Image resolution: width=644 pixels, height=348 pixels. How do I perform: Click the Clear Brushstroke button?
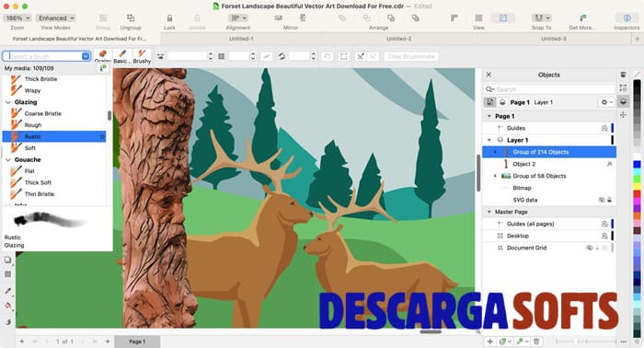coord(411,56)
